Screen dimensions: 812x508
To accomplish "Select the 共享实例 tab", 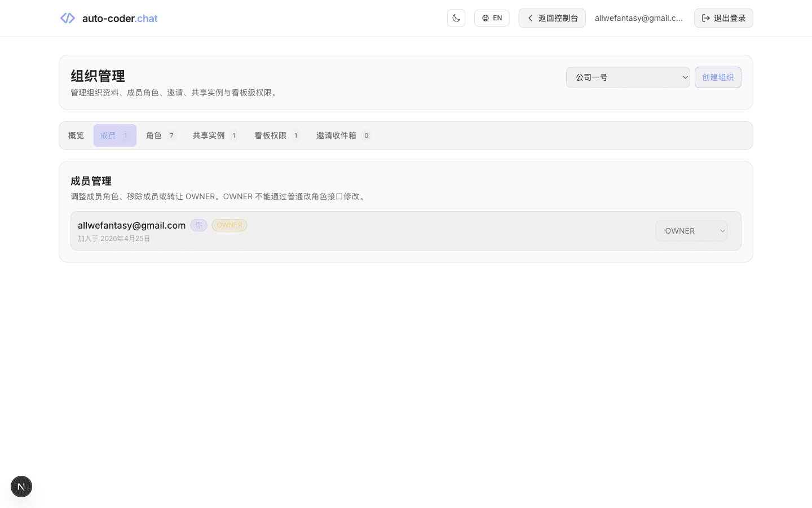I will coord(208,135).
